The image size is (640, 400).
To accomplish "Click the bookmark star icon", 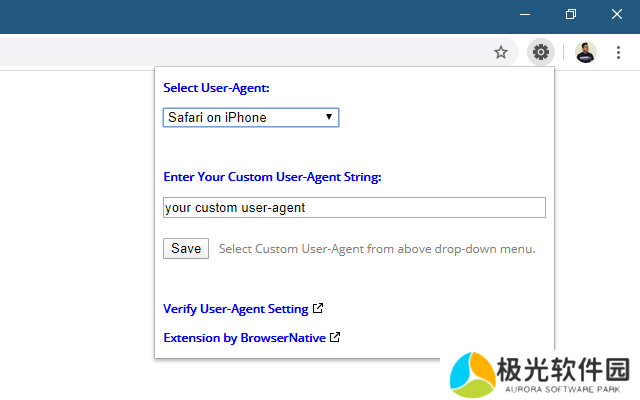I will pos(501,52).
